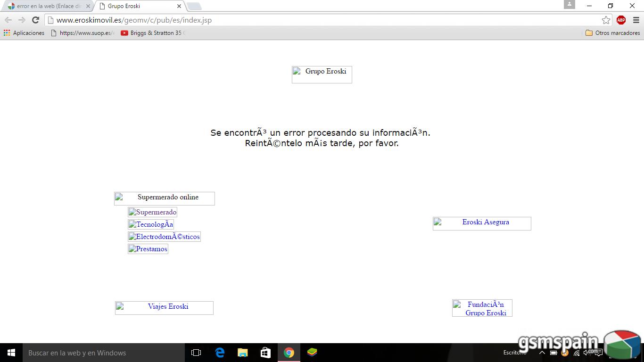The image size is (644, 362).
Task: Open the Eroski Asegura link
Action: pos(482,223)
